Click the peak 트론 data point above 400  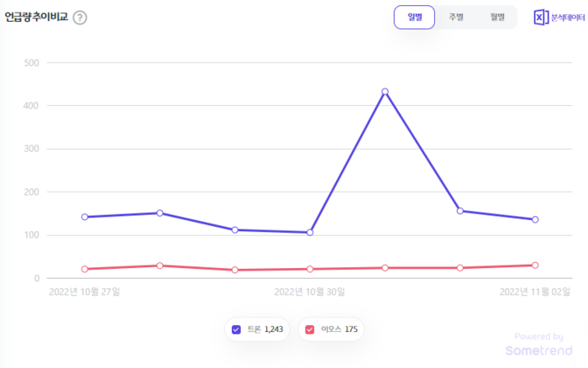(x=385, y=92)
